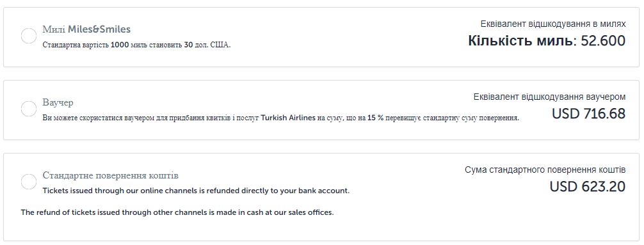Click the bold Turkish Airlines text in voucher description

288,118
